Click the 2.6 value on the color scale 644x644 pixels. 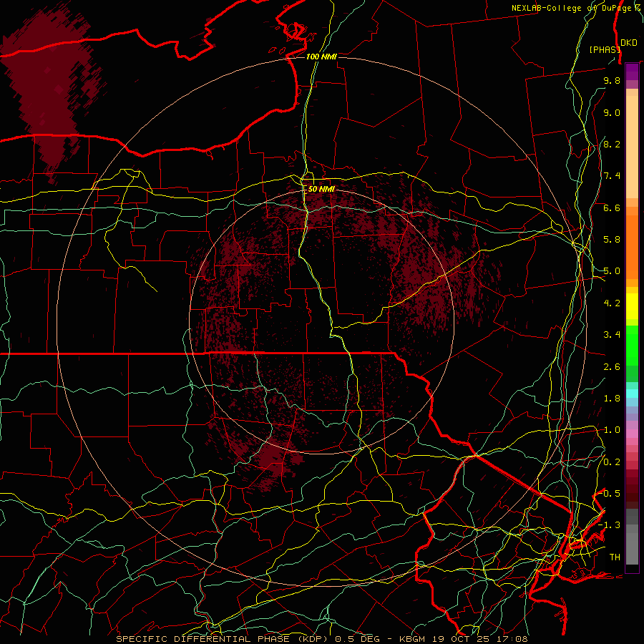[x=612, y=367]
